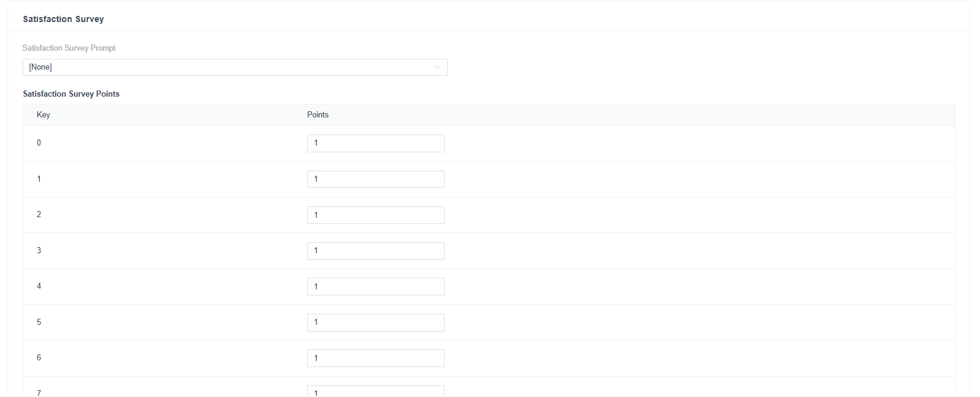
Task: Open the Satisfaction Survey Prompt dropdown
Action: 235,67
